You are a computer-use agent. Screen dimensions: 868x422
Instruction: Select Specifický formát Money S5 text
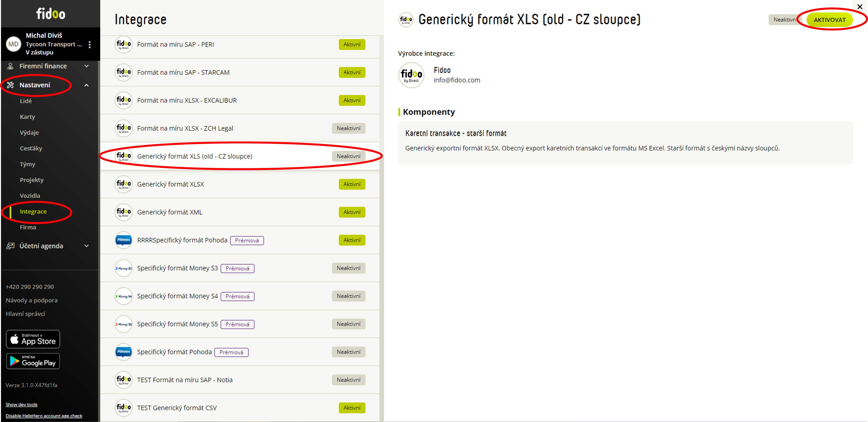(178, 324)
